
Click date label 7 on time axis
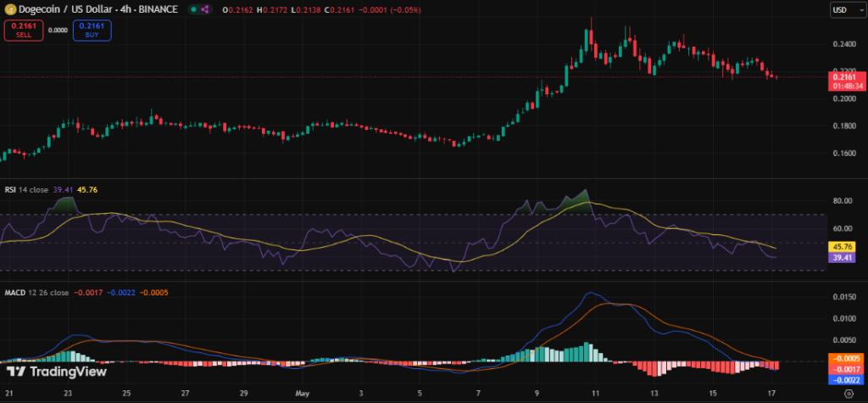click(479, 393)
